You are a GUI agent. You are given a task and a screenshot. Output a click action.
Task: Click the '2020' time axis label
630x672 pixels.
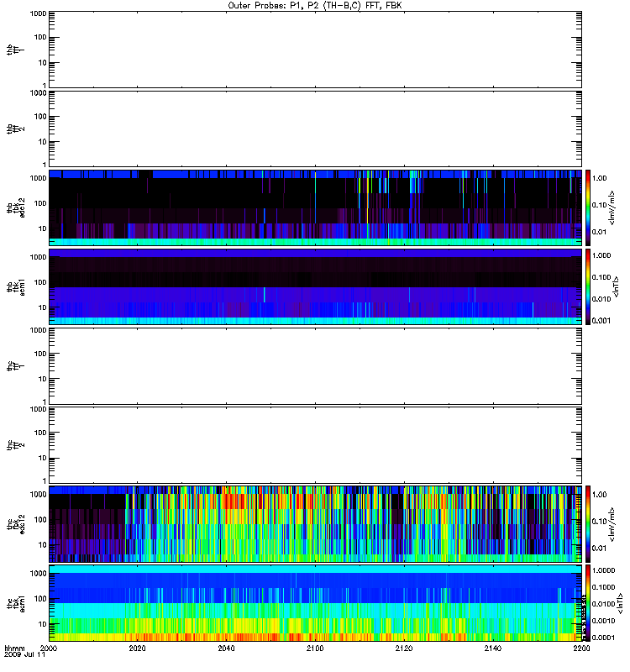click(x=138, y=648)
